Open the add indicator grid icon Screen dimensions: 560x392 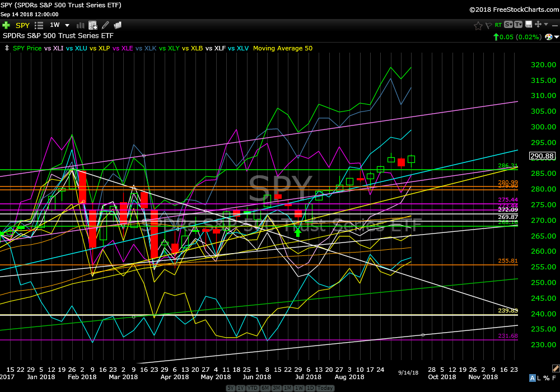pos(92,25)
